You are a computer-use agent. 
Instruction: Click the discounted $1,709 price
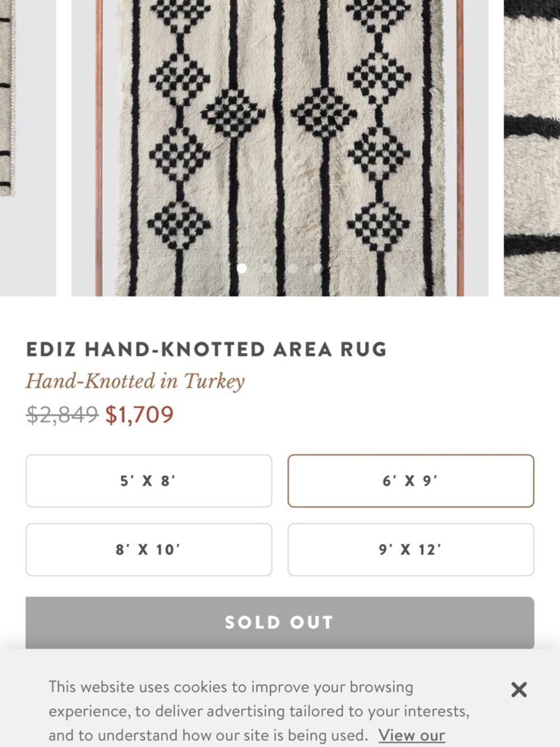point(138,415)
